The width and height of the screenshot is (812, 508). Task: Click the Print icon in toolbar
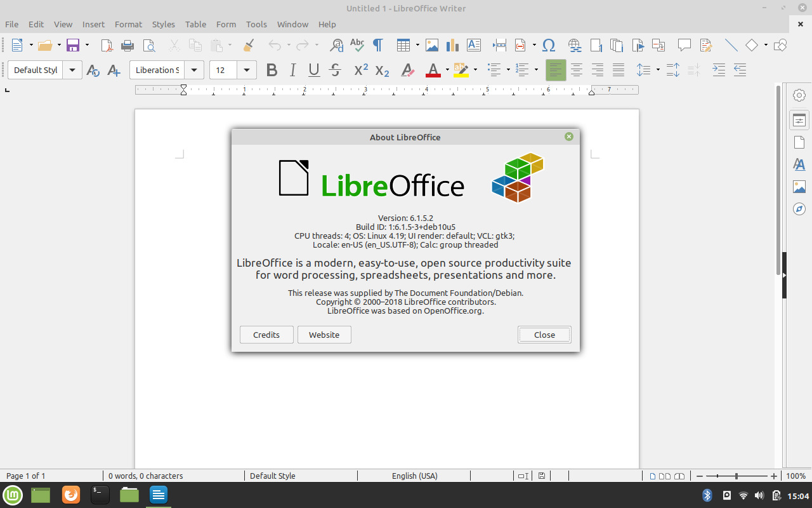128,45
